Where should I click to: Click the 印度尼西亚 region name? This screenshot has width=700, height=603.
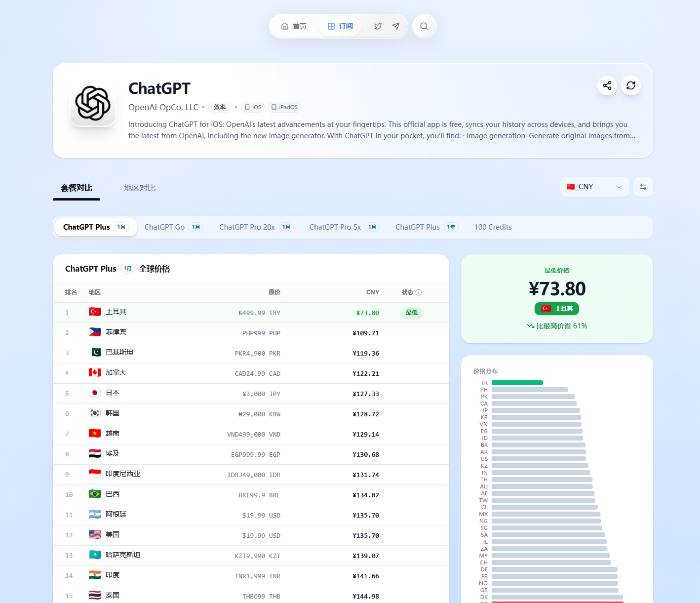click(x=123, y=474)
